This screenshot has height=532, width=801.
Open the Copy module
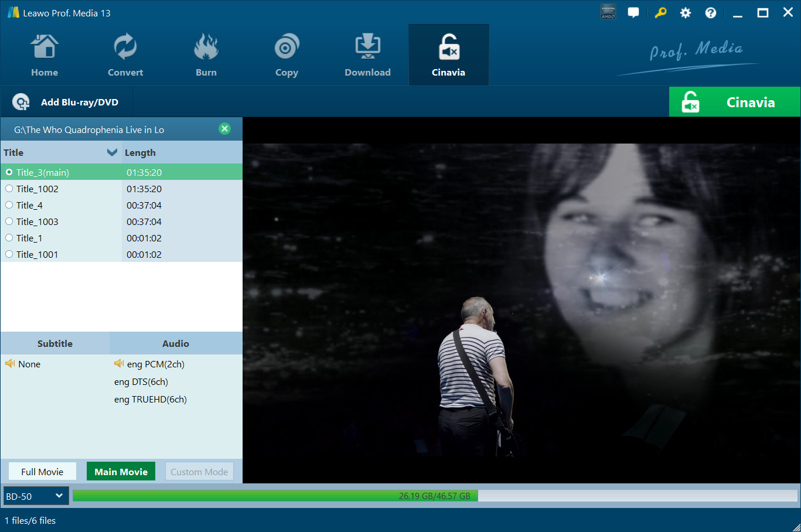(287, 56)
